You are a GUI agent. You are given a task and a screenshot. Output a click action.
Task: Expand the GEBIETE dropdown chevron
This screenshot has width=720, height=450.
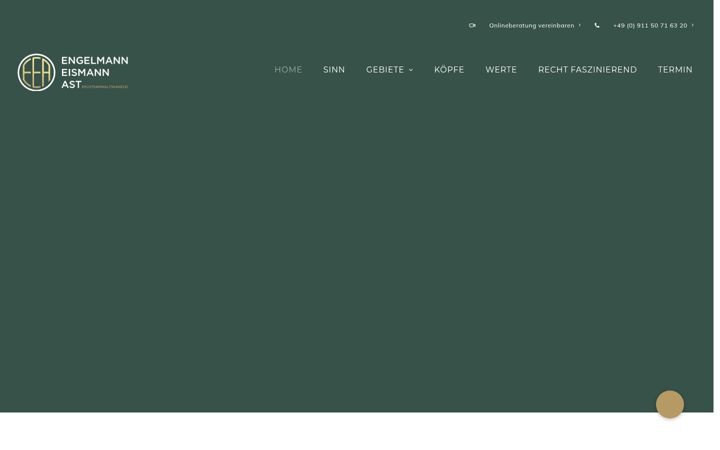pos(411,70)
